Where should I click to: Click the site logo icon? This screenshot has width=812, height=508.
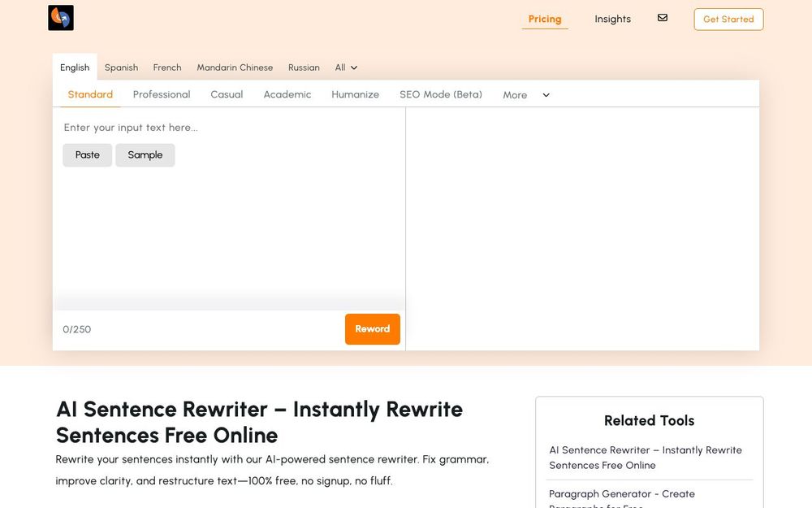(x=61, y=16)
